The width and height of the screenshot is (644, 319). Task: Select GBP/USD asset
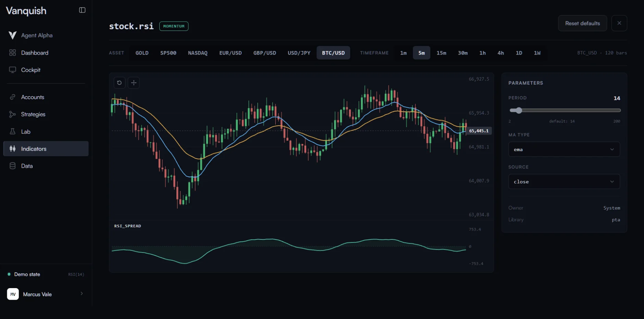pos(264,53)
